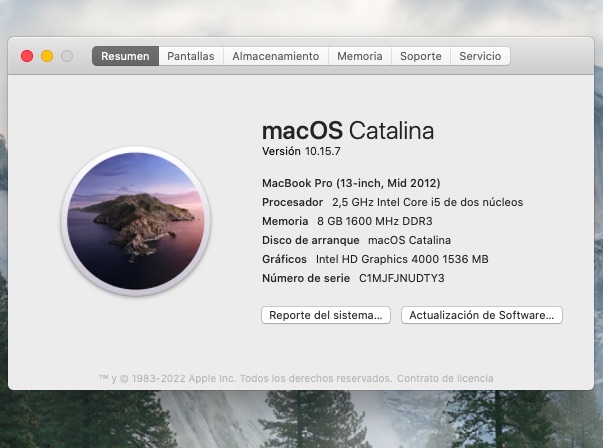This screenshot has height=448, width=603.
Task: View the Servicio tab
Action: click(480, 57)
